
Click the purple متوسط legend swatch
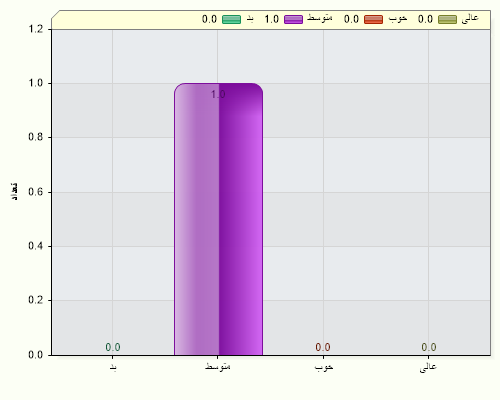coord(293,19)
